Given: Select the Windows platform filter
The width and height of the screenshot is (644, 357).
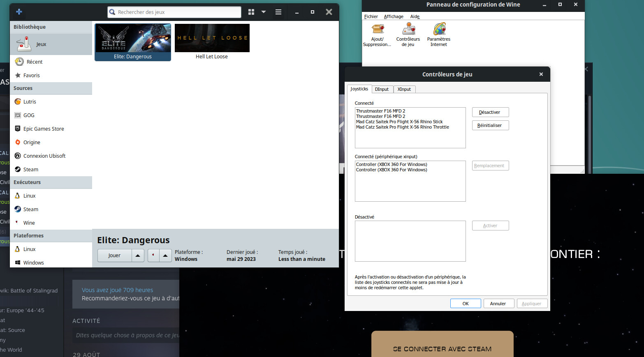Looking at the screenshot, I should click(51, 263).
